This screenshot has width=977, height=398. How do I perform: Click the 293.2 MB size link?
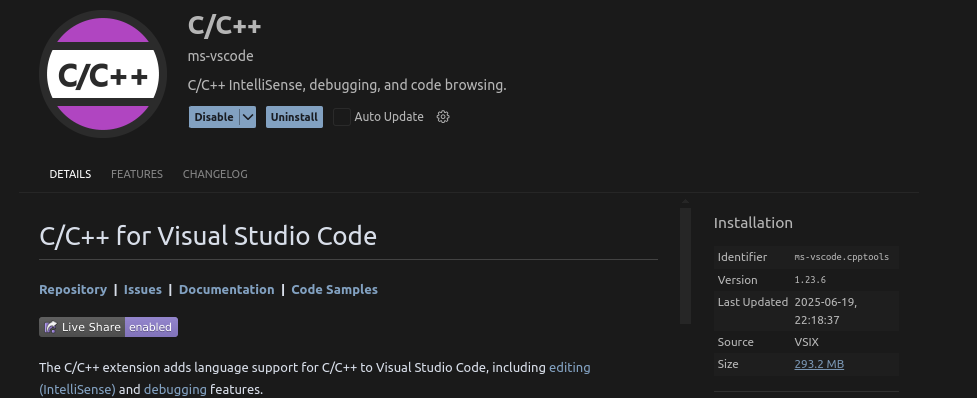click(x=819, y=364)
